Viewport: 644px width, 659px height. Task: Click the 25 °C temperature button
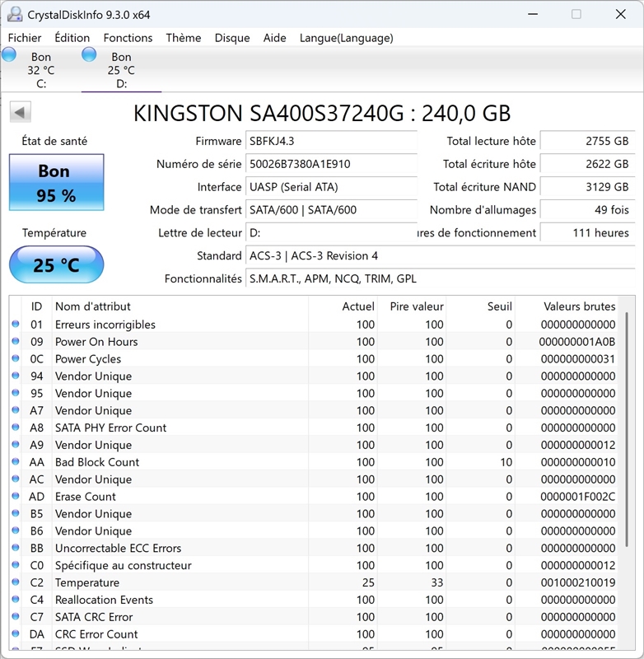point(56,264)
